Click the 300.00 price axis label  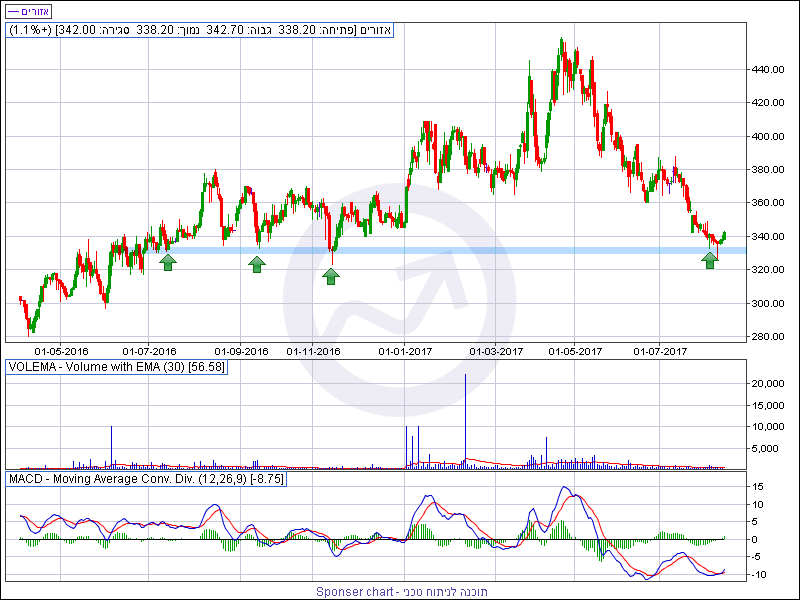768,303
